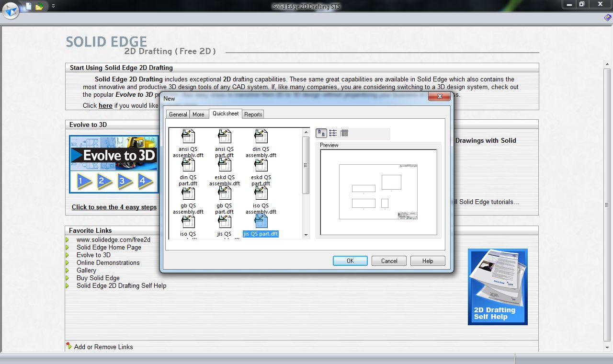Expand the Customize Quick Access Toolbar arrow
Viewport: 613px width, 364px height.
[53, 6]
